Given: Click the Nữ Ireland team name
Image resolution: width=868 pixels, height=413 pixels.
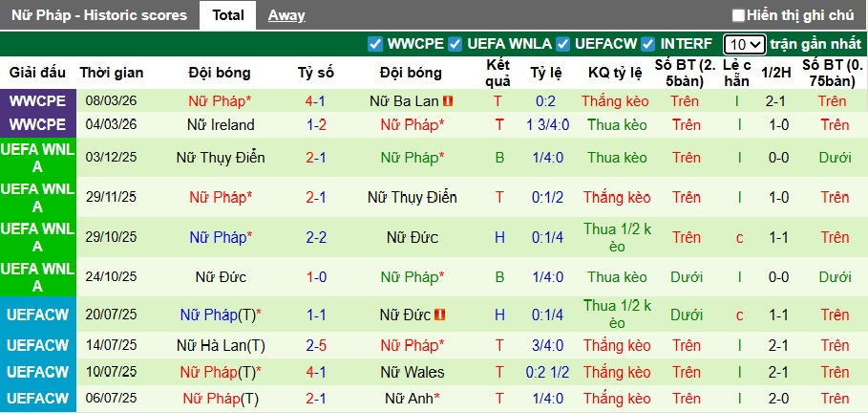Looking at the screenshot, I should 221,124.
